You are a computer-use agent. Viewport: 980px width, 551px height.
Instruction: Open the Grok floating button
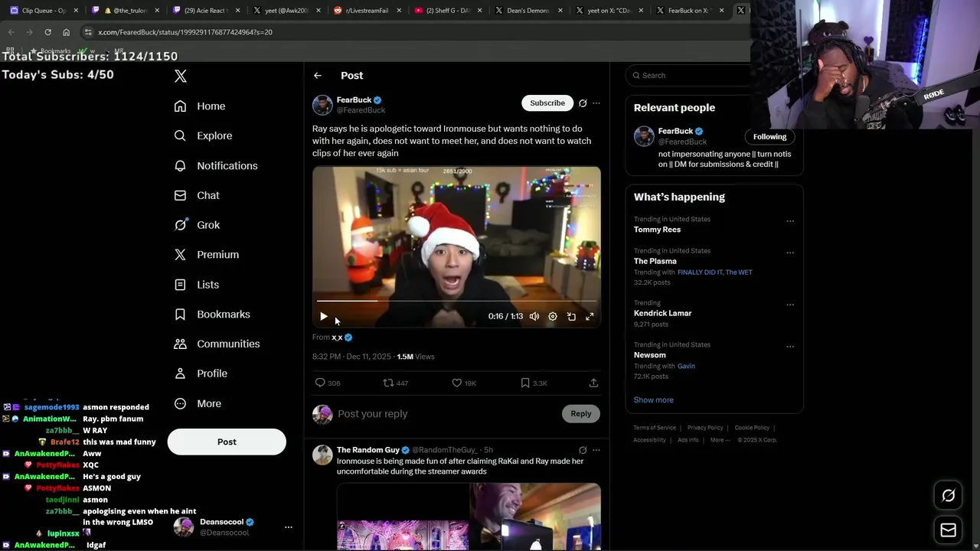[x=948, y=496]
